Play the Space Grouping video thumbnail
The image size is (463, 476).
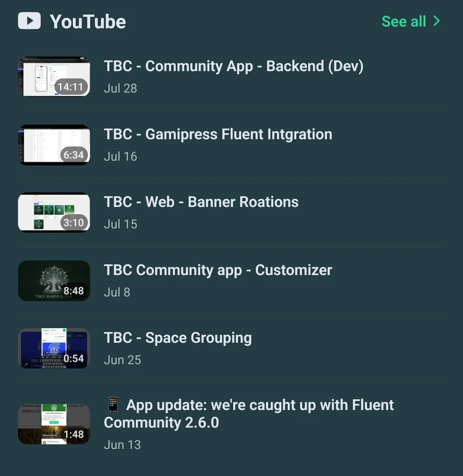[54, 348]
